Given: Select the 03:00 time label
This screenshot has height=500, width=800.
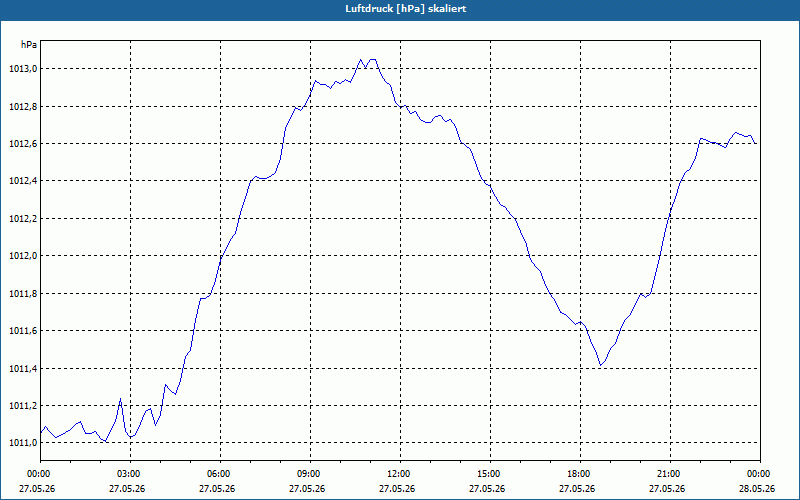Looking at the screenshot, I should [131, 474].
